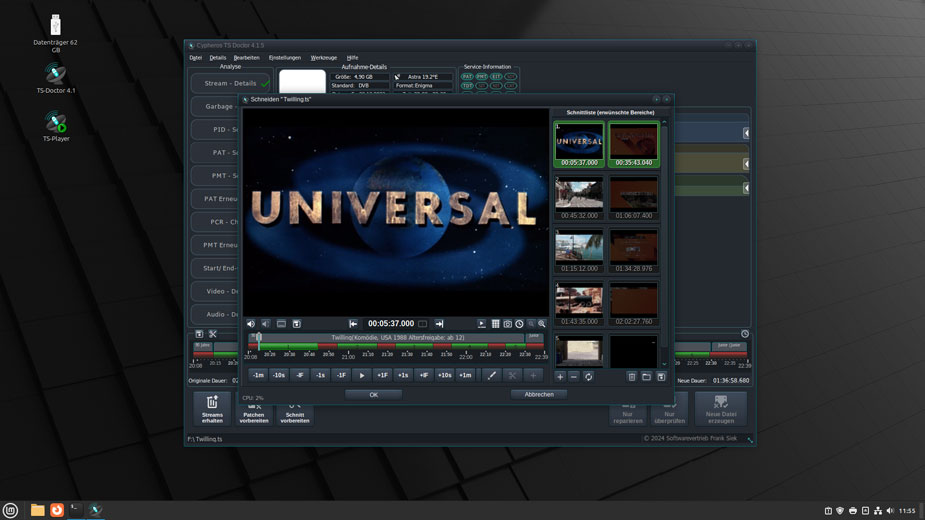Zoom in the timeline with the magnifier
925x520 pixels.
point(542,324)
